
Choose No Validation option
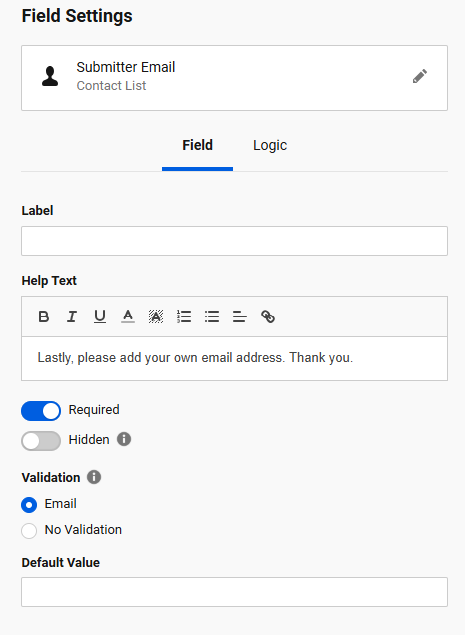tap(29, 531)
